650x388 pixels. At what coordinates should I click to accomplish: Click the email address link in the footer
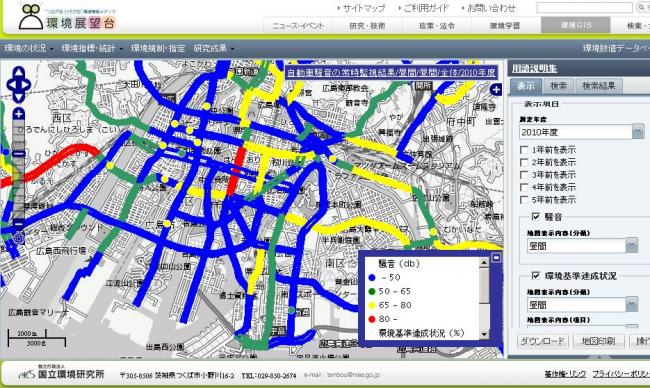click(x=342, y=375)
